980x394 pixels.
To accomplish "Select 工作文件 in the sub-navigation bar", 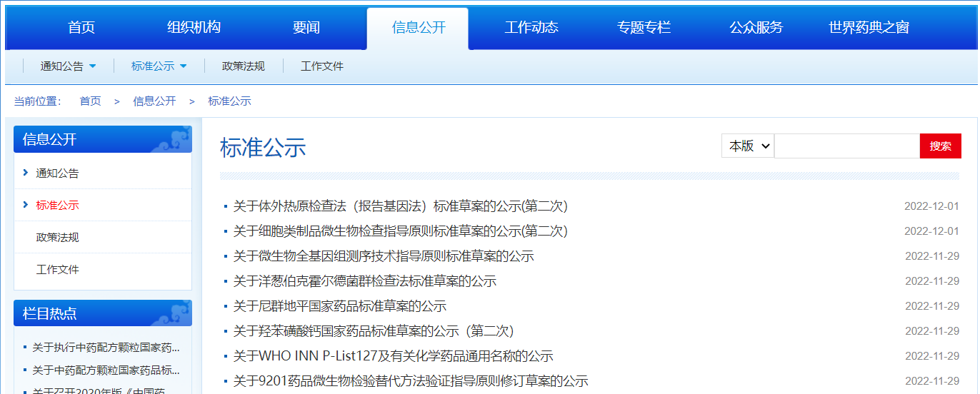I will [x=322, y=66].
